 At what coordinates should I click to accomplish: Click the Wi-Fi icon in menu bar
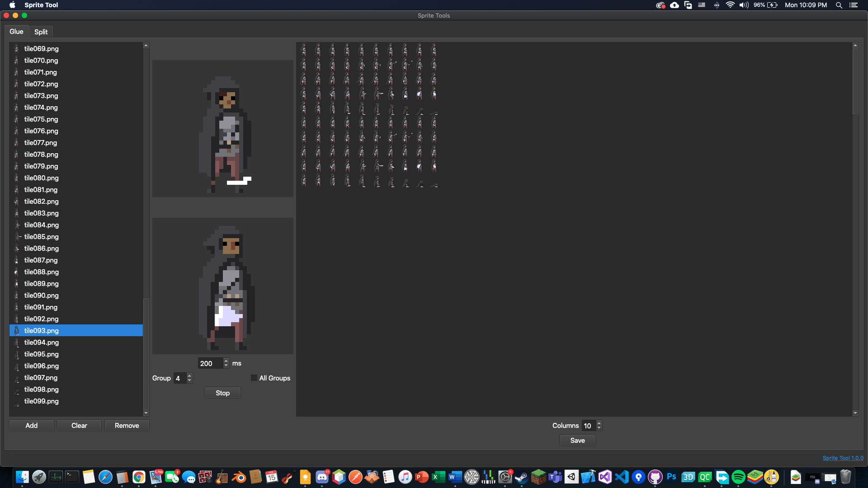[730, 5]
